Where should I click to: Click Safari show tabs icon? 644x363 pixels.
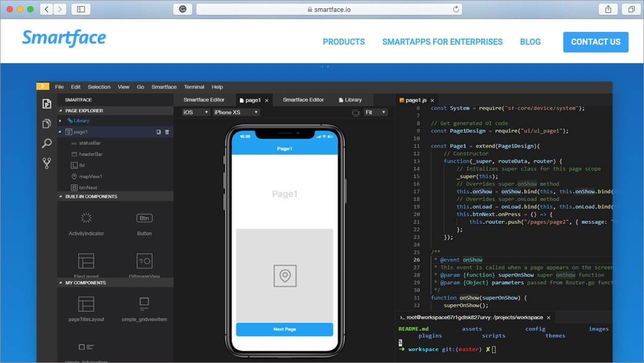point(631,9)
